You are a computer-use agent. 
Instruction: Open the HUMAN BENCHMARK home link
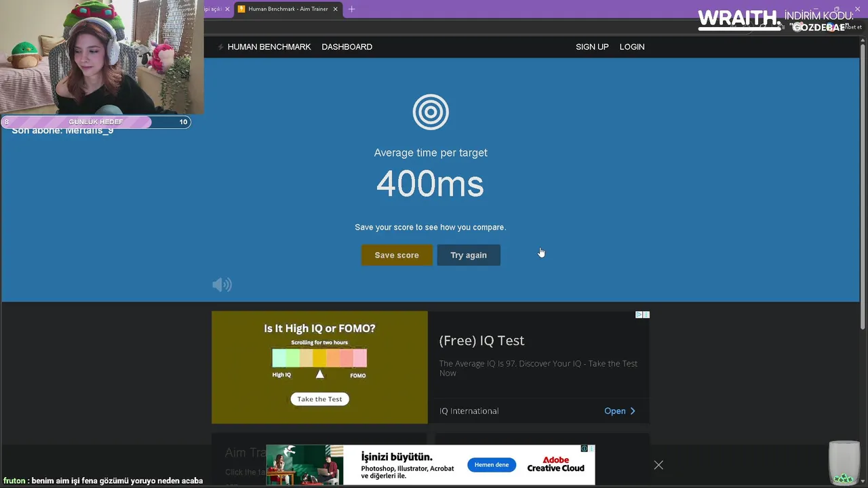pyautogui.click(x=269, y=47)
